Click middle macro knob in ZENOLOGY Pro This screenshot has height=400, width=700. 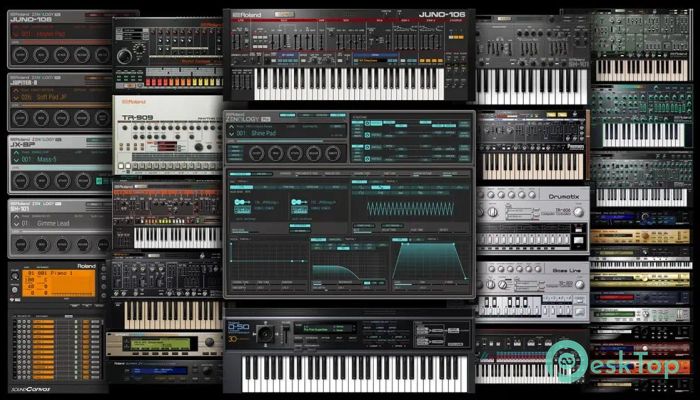pos(295,153)
